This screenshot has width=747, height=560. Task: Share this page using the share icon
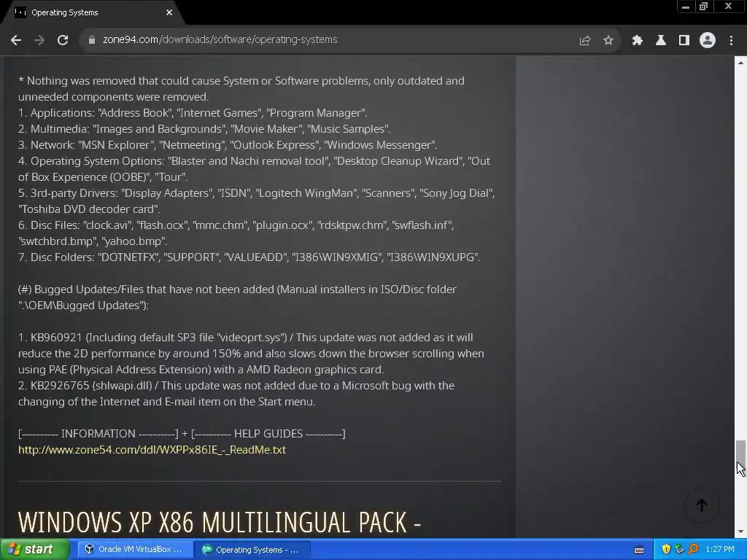[585, 41]
